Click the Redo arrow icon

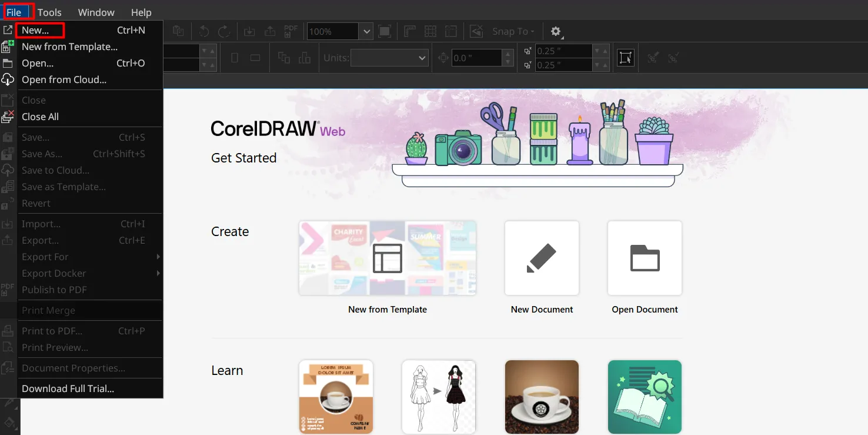[224, 32]
